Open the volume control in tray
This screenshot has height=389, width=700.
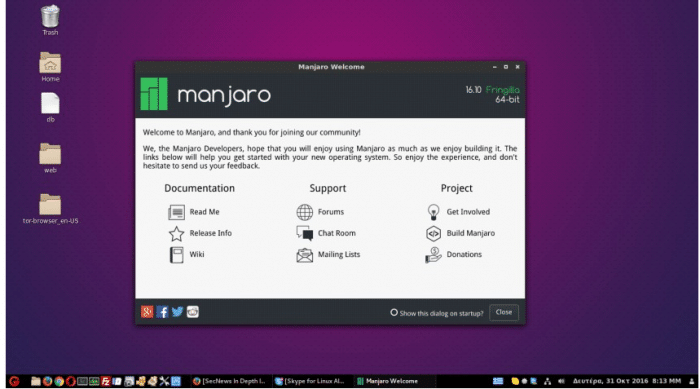point(561,381)
